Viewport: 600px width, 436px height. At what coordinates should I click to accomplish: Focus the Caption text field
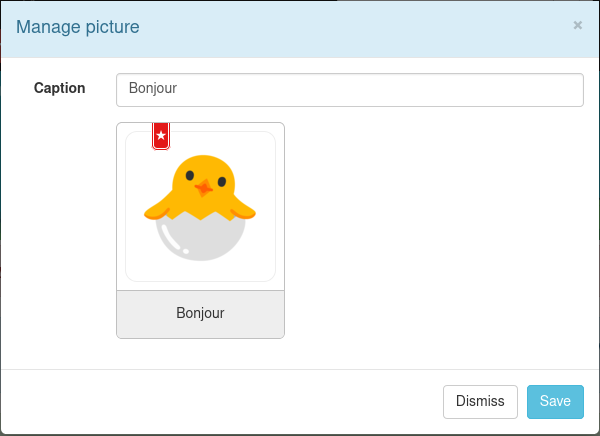(349, 89)
